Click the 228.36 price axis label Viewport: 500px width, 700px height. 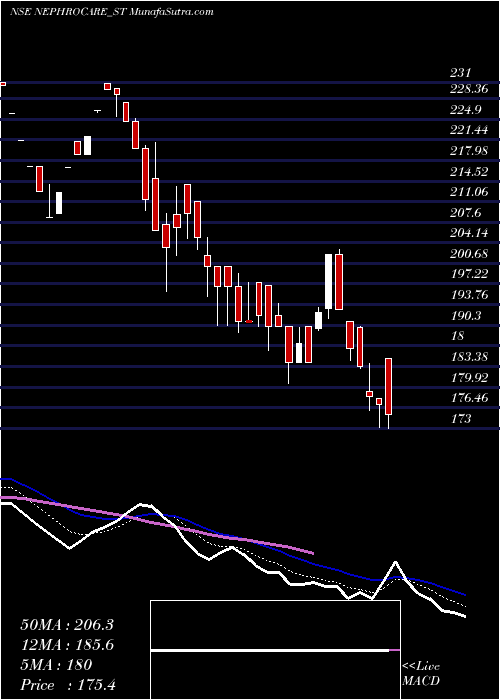pyautogui.click(x=469, y=89)
